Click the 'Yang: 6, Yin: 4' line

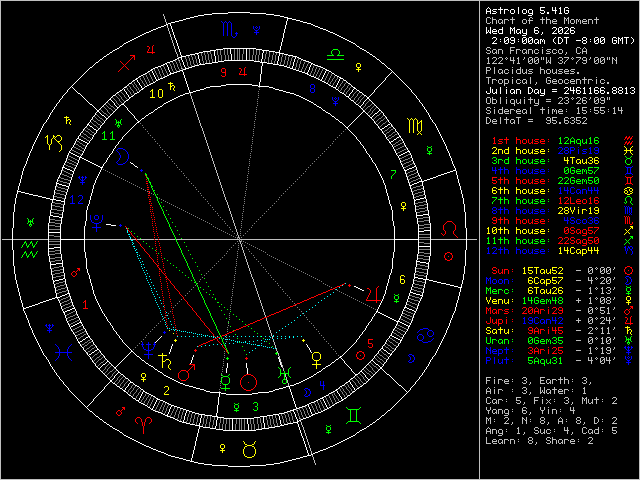530,411
